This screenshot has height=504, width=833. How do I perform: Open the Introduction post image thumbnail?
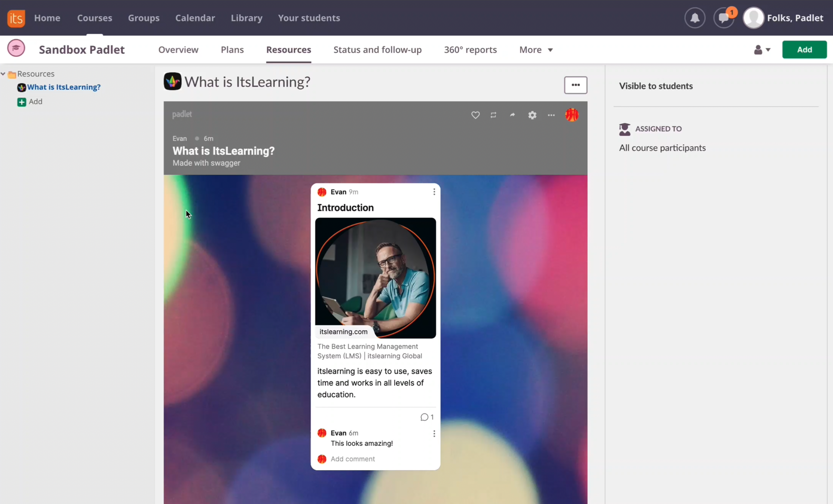375,278
